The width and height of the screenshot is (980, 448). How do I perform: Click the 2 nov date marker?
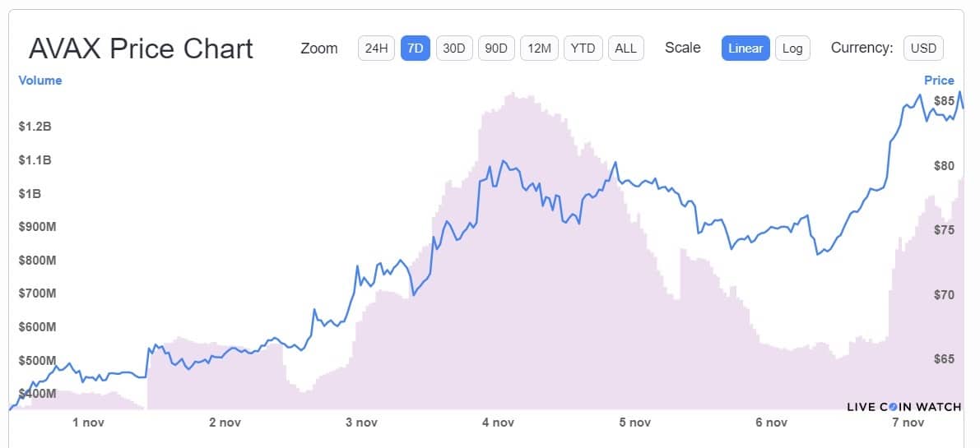click(225, 423)
